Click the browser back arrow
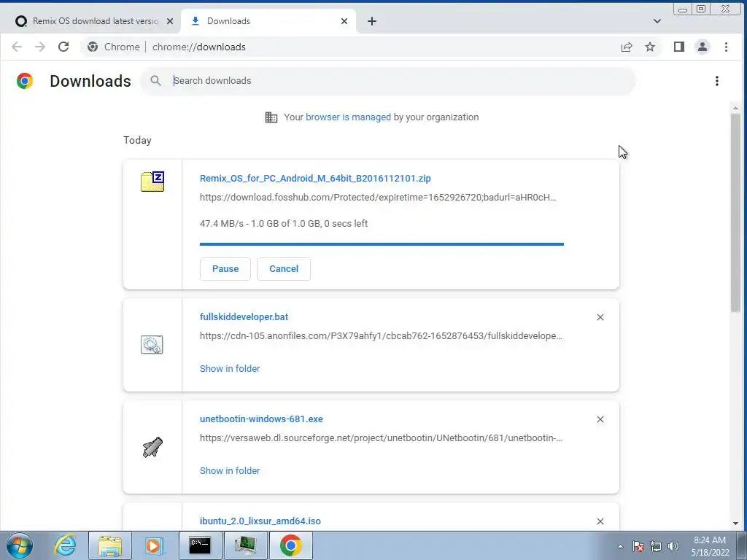 pyautogui.click(x=17, y=47)
